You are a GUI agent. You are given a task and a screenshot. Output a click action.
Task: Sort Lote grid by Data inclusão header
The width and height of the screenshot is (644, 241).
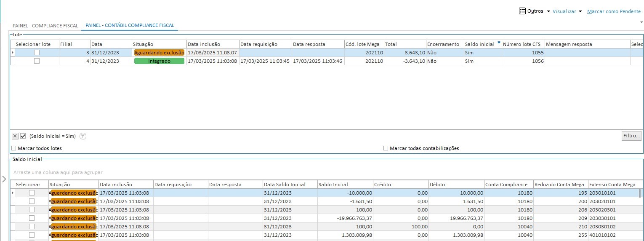[x=213, y=44]
